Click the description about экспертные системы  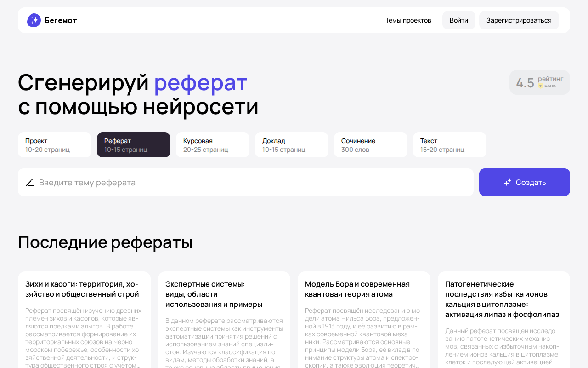(224, 342)
